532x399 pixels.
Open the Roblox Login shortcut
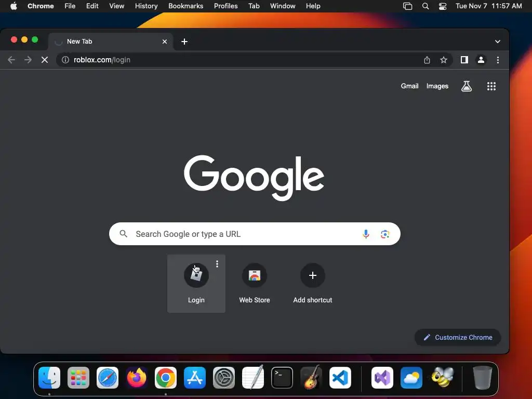196,284
